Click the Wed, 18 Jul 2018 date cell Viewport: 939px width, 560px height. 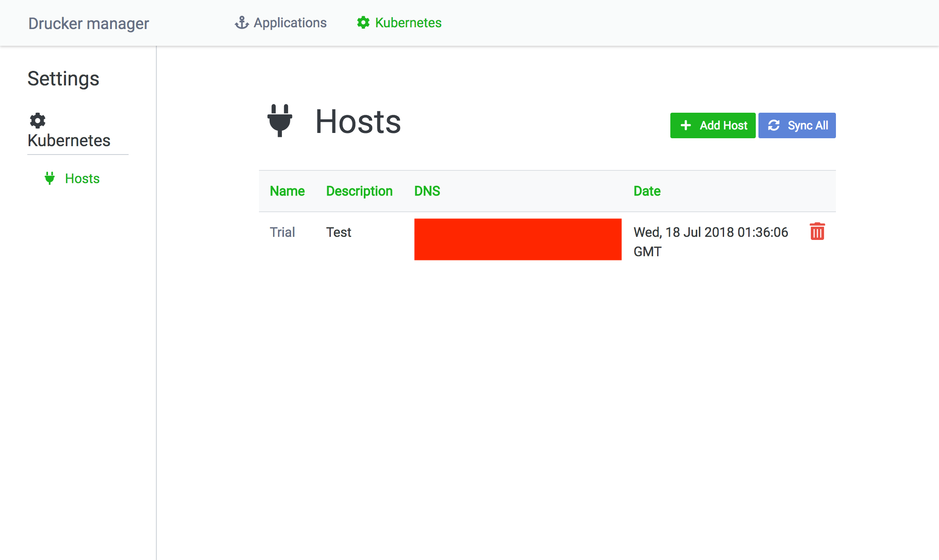pos(711,242)
